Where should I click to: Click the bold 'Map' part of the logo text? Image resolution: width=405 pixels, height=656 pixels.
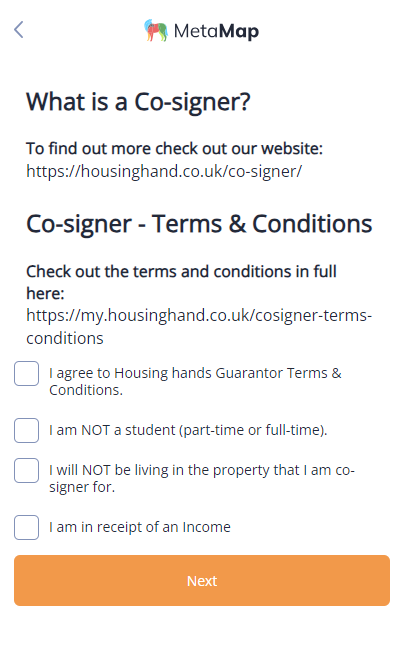(x=239, y=31)
